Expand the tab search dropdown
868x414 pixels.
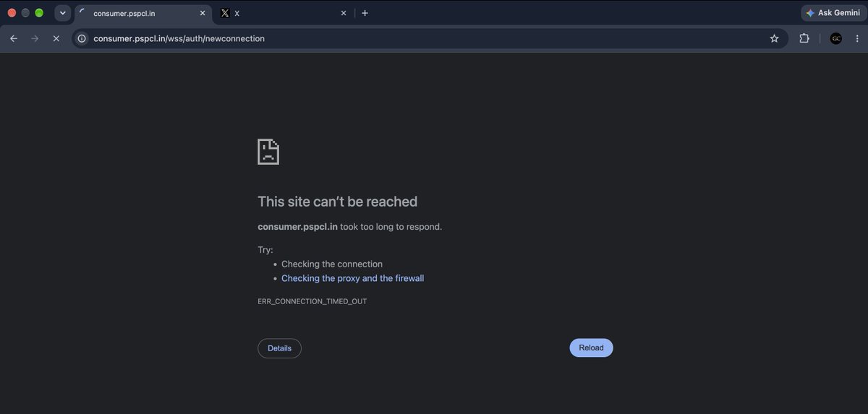[x=63, y=13]
